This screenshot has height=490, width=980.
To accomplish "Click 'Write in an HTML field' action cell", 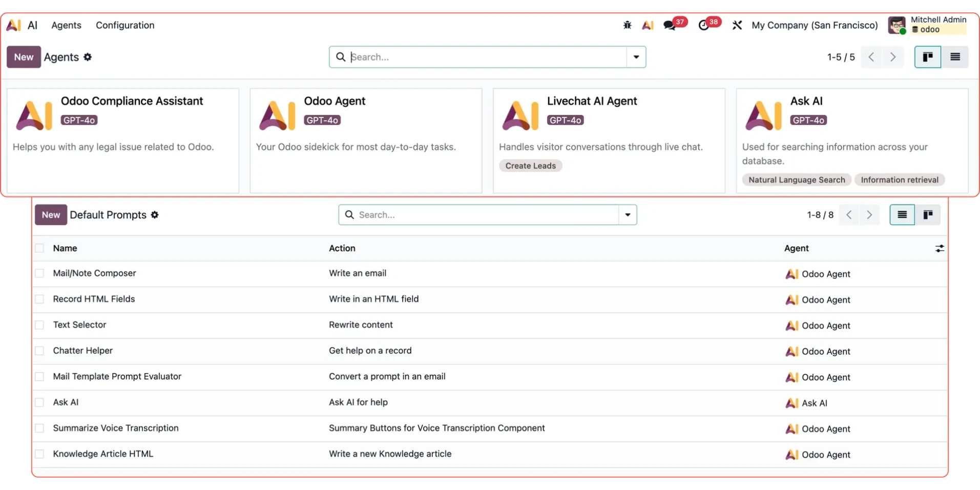I will 373,299.
